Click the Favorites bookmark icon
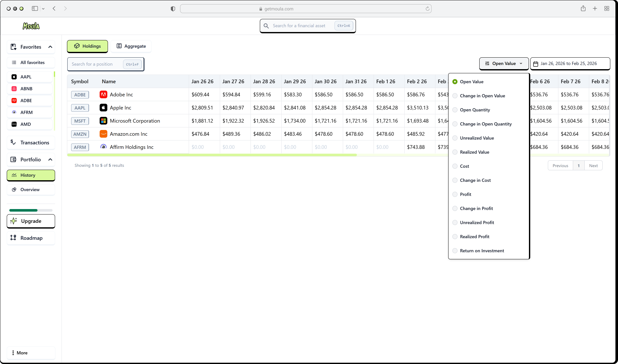The width and height of the screenshot is (618, 364). pos(13,47)
